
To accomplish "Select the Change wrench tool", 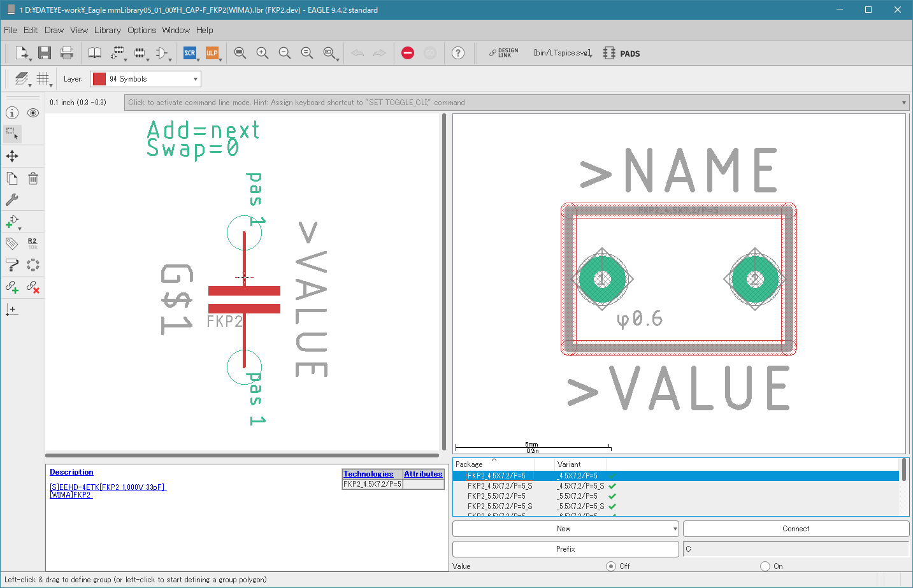I will [x=12, y=199].
